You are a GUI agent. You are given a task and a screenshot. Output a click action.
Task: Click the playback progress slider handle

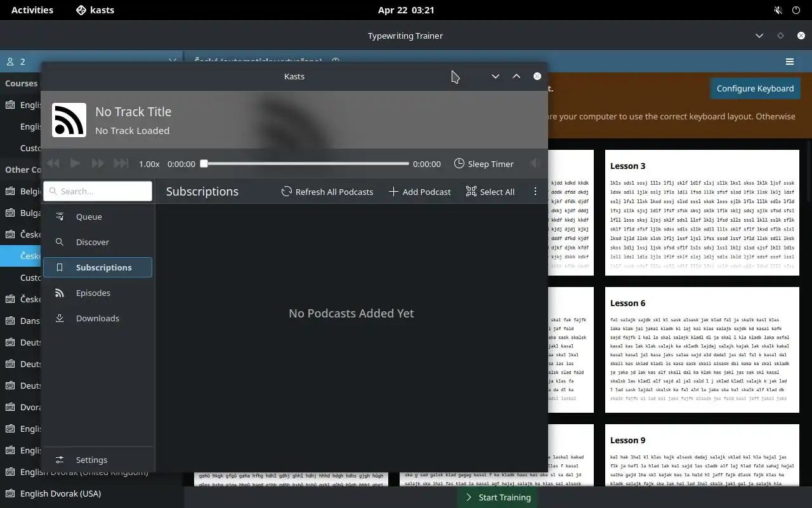204,164
